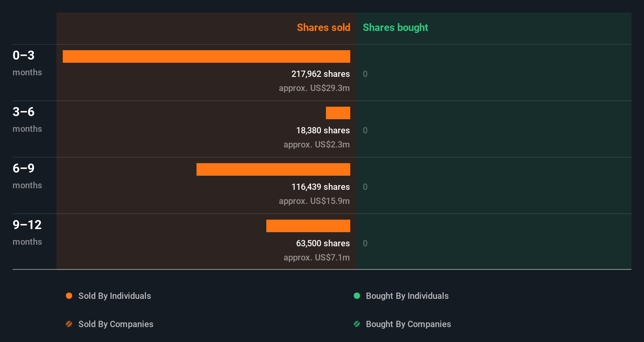This screenshot has width=644, height=342.
Task: Select the 0–3 months row label
Action: (27, 63)
